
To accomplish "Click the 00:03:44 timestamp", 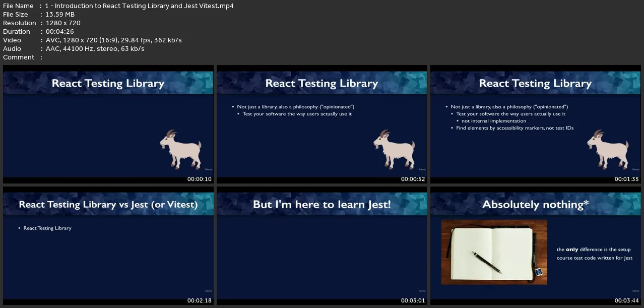I will coord(627,300).
